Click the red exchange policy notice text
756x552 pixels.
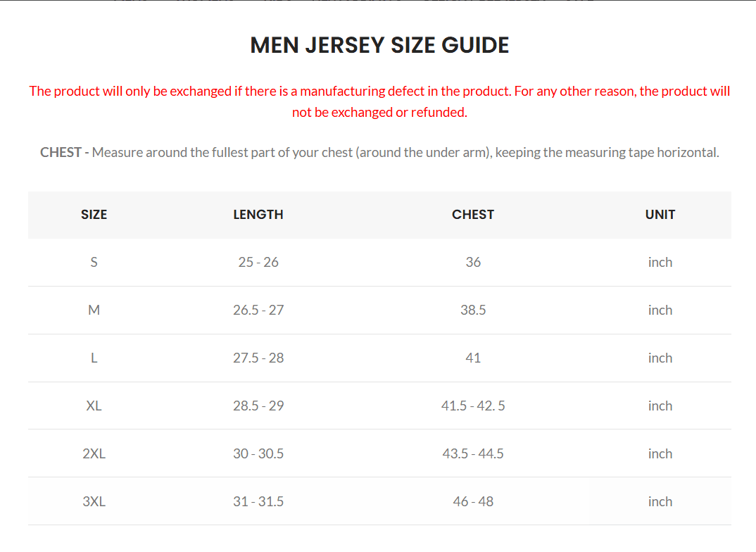pyautogui.click(x=379, y=101)
